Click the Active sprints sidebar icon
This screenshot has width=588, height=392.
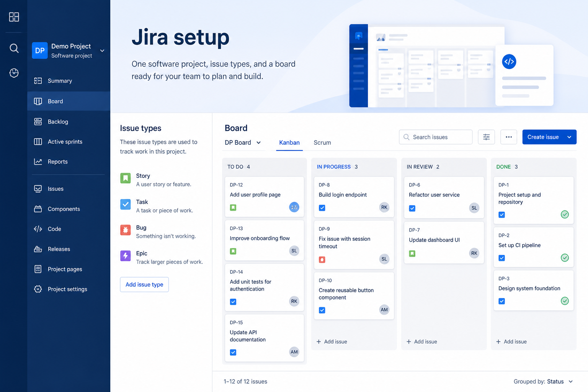(x=38, y=142)
